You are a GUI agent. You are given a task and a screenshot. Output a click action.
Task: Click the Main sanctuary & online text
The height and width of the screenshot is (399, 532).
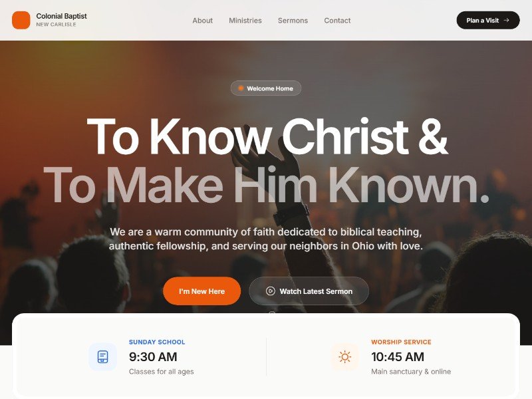coord(411,372)
